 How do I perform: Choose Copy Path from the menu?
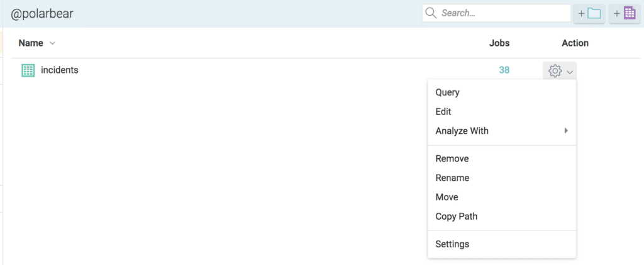[x=502, y=216]
